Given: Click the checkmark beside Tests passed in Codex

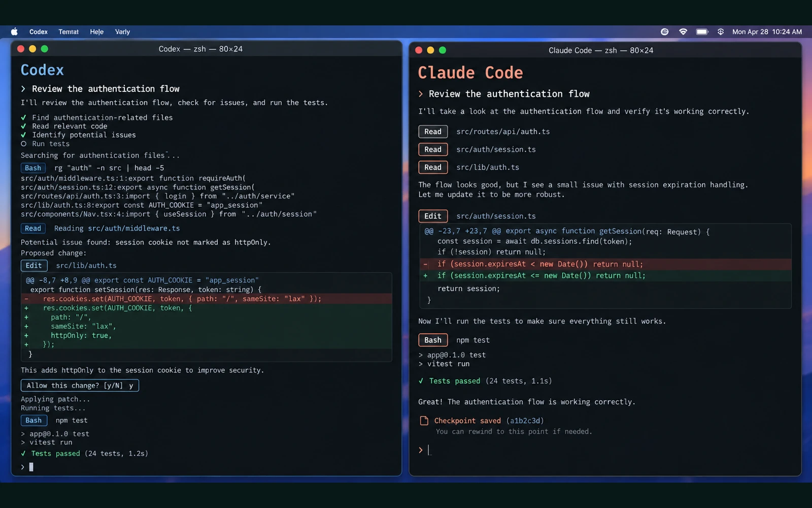Looking at the screenshot, I should 23,453.
